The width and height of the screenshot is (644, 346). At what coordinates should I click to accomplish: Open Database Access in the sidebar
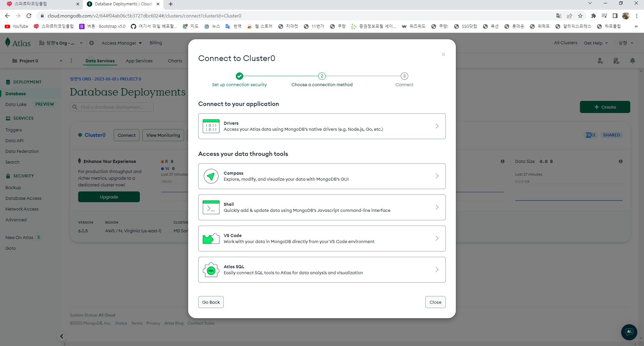click(x=23, y=198)
